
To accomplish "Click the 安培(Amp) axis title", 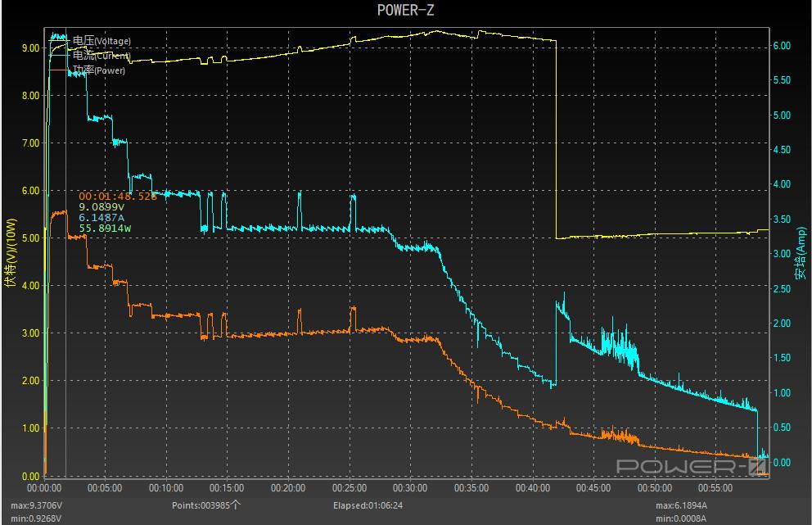I will tap(801, 252).
